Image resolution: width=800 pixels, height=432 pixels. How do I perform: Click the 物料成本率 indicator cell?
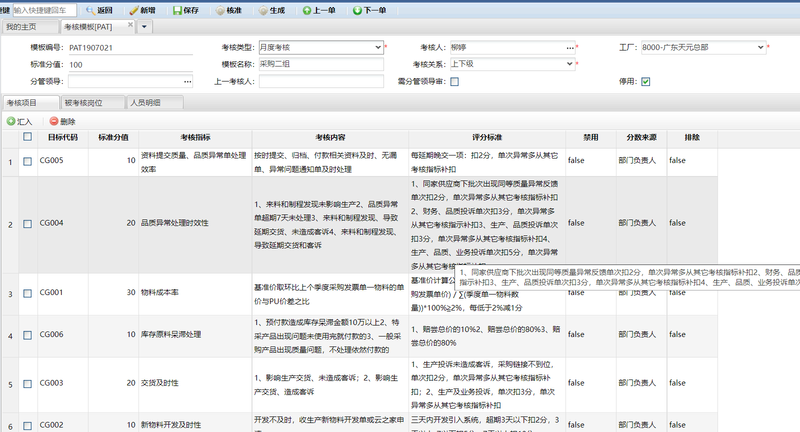[195, 292]
